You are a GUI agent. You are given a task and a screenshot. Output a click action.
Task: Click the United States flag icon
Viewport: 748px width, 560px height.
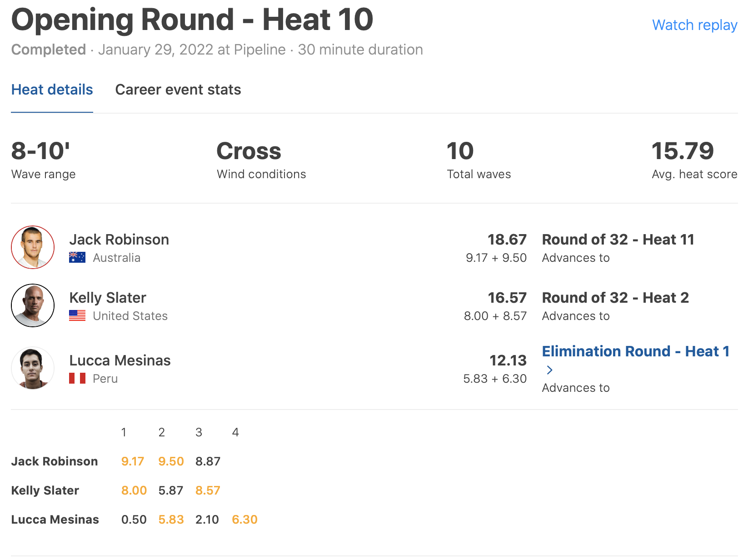(x=77, y=316)
